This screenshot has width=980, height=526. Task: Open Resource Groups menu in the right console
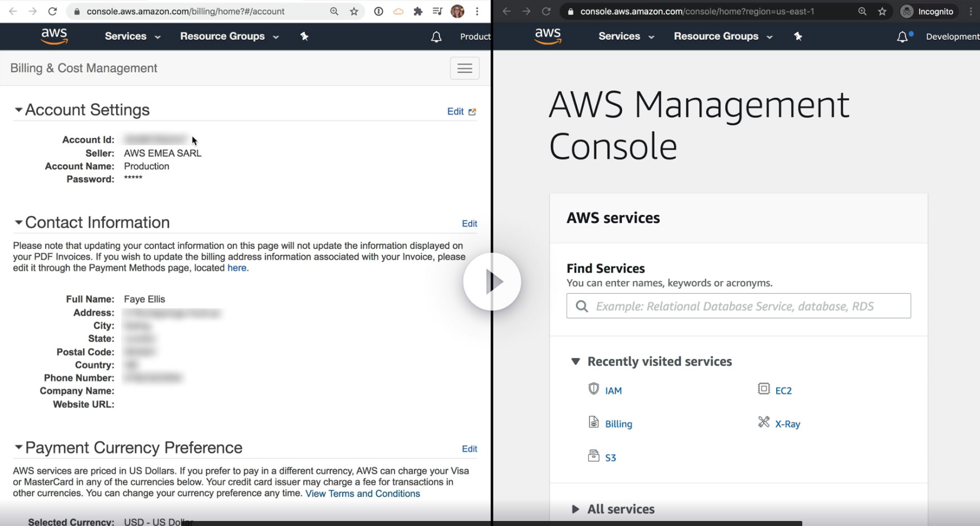[x=723, y=36]
